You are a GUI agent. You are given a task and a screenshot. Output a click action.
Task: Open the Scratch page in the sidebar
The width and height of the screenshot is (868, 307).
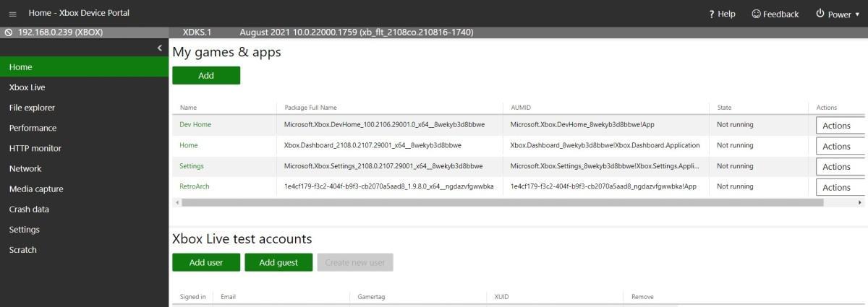pos(84,249)
